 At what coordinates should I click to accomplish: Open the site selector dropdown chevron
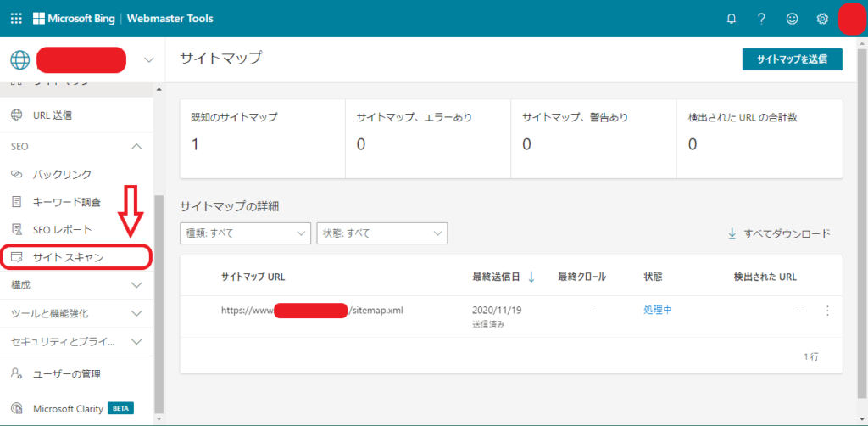point(149,60)
